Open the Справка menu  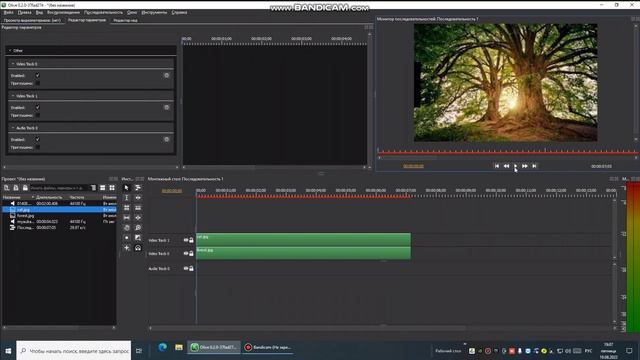179,13
